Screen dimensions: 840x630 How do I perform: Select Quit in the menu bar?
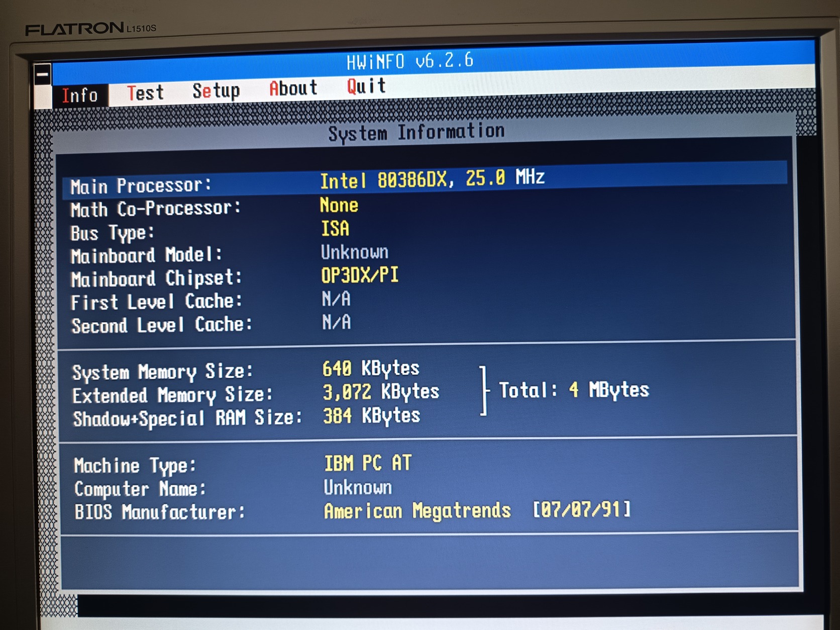(366, 86)
